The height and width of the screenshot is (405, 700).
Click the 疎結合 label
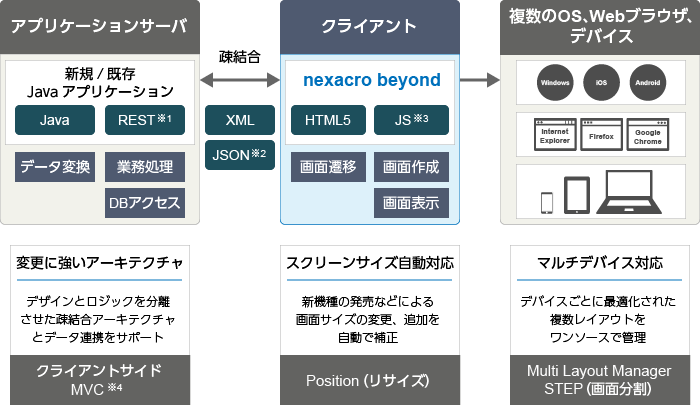pyautogui.click(x=240, y=57)
